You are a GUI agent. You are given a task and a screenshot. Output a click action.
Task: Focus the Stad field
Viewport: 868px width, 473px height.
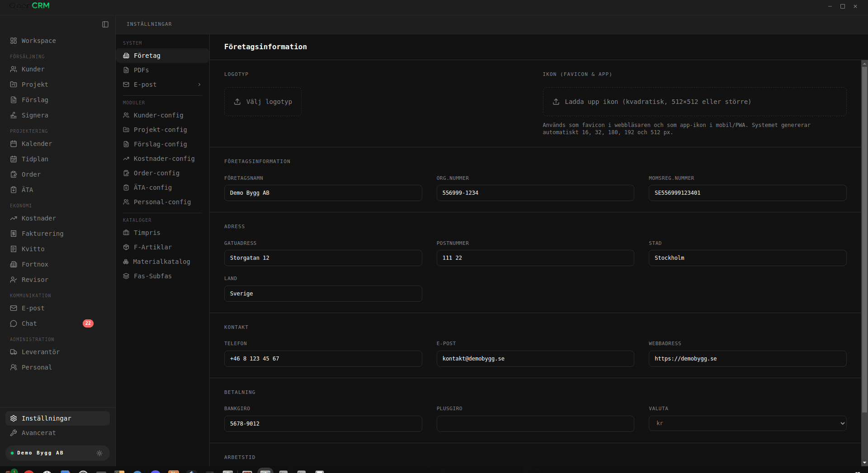[747, 258]
